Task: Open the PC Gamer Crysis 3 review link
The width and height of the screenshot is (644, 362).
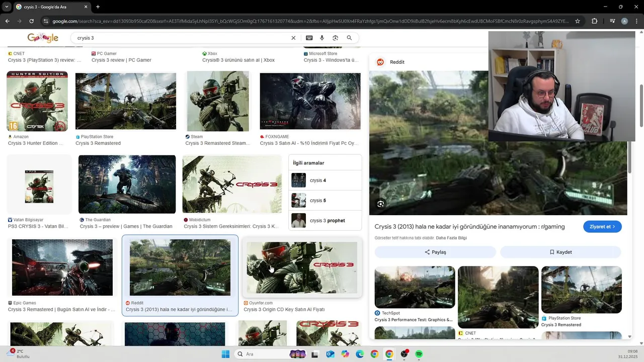Action: [x=121, y=60]
